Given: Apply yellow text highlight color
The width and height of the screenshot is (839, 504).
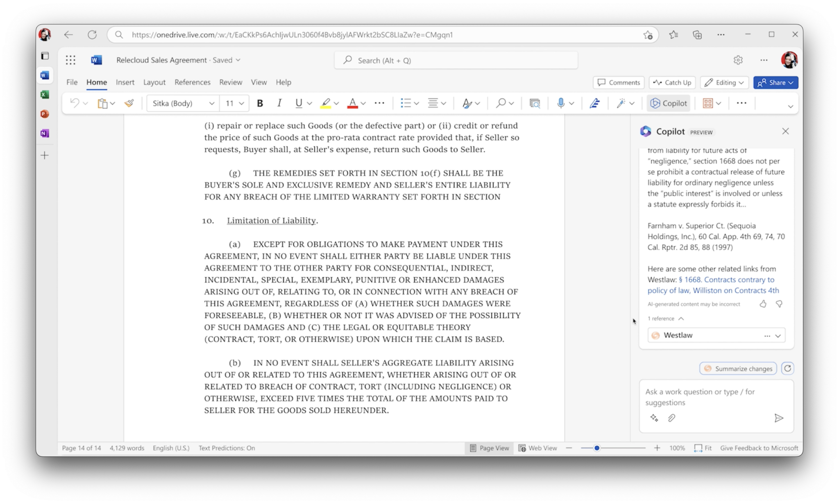Looking at the screenshot, I should pos(326,103).
